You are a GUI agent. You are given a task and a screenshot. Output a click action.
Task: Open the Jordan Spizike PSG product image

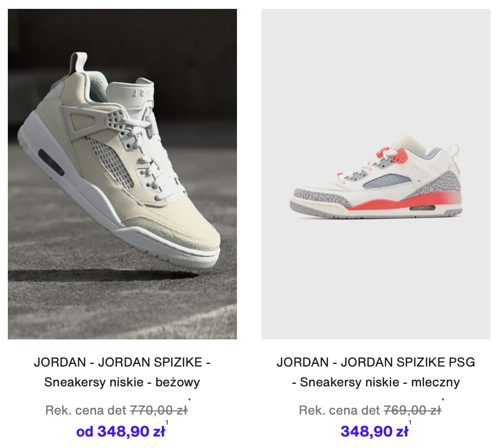coord(376,174)
